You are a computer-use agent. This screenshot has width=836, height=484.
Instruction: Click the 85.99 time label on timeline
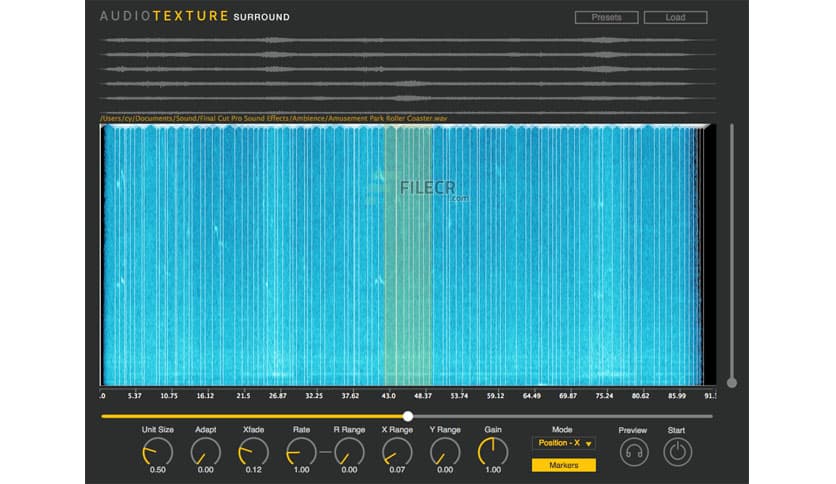[x=677, y=396]
